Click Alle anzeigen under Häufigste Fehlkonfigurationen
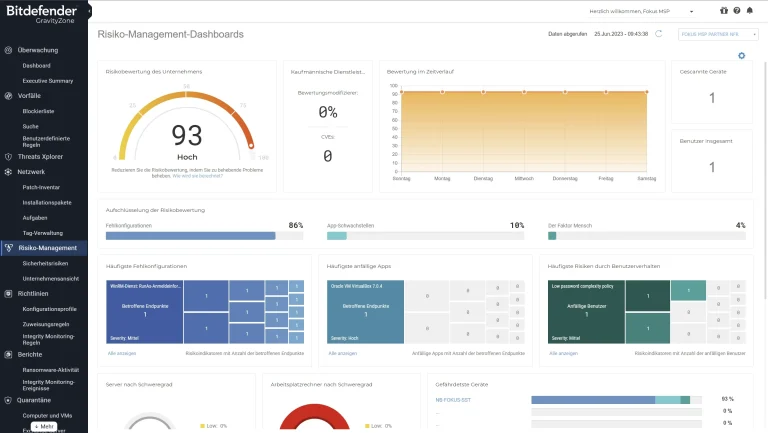The width and height of the screenshot is (768, 433). tap(122, 353)
